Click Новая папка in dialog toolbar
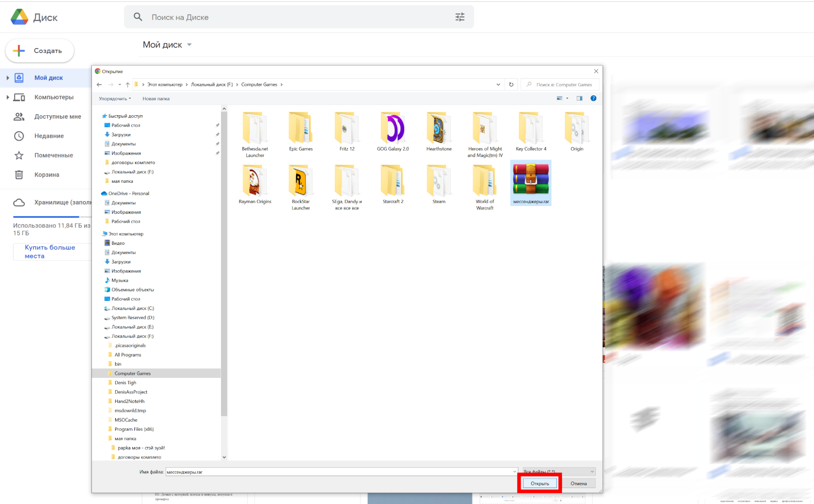This screenshot has height=504, width=814. point(156,99)
